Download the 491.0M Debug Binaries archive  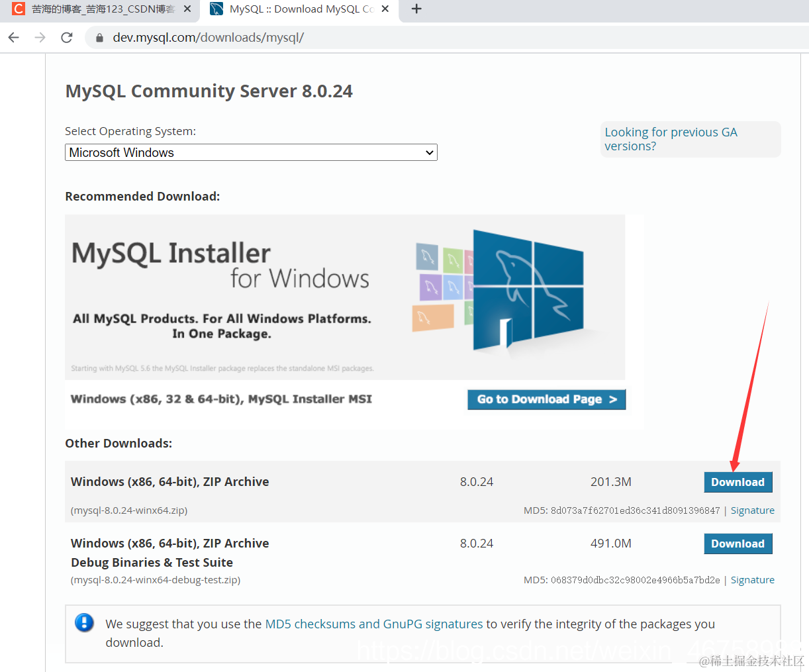738,544
